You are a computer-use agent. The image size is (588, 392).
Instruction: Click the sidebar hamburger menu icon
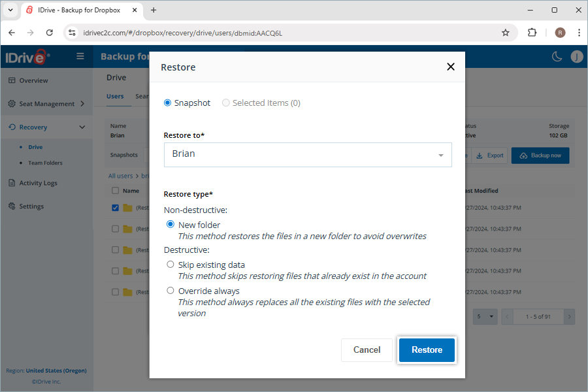pyautogui.click(x=80, y=56)
